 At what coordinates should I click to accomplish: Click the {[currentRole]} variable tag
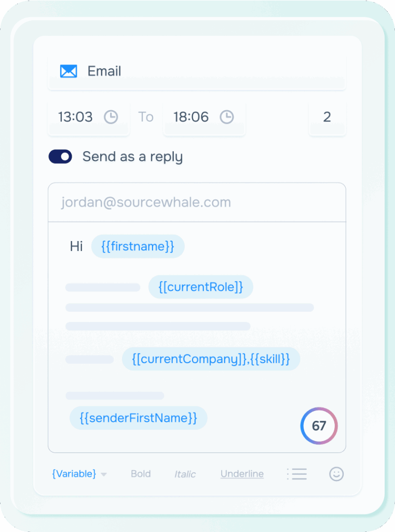200,287
